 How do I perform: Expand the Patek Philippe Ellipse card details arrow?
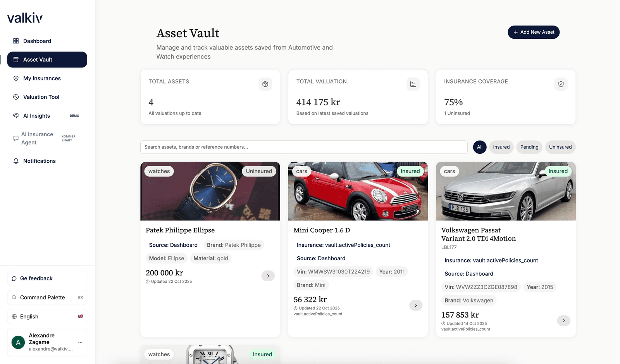click(x=268, y=276)
